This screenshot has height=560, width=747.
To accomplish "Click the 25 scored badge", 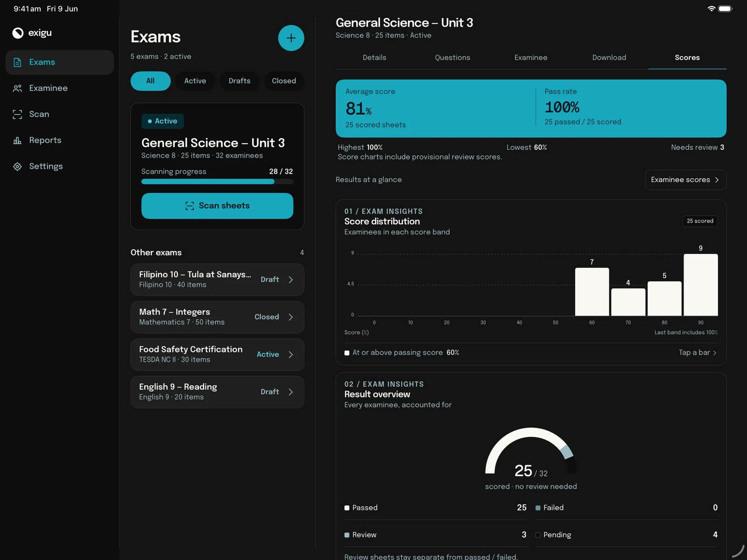I will tap(700, 221).
